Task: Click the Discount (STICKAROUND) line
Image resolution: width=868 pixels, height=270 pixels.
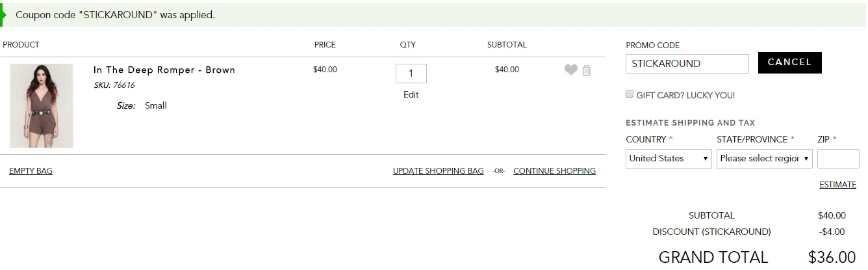Action: click(x=711, y=232)
